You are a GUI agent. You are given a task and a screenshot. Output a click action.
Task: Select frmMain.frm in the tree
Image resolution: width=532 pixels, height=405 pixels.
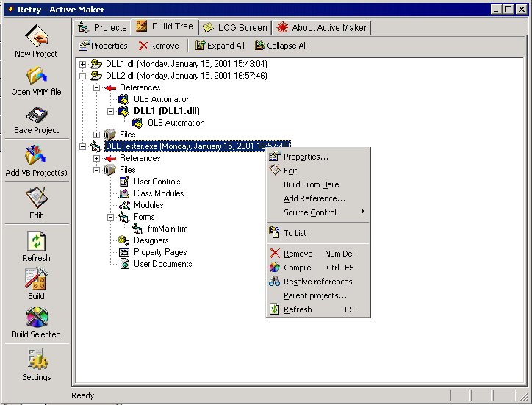click(167, 229)
